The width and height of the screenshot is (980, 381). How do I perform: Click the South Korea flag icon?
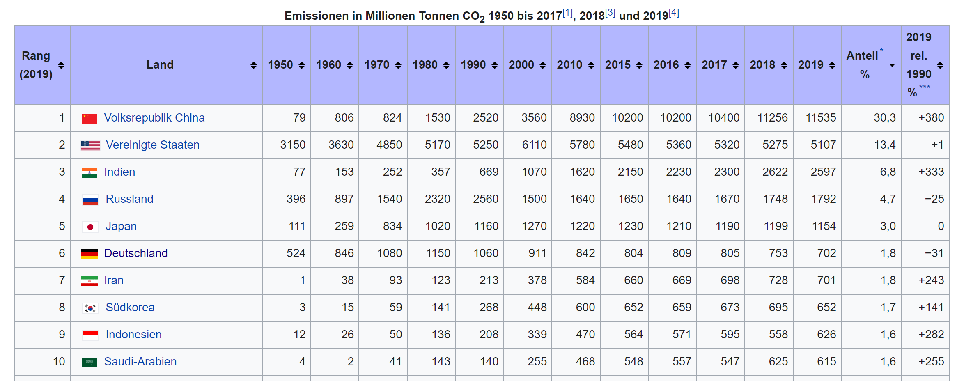pyautogui.click(x=90, y=308)
